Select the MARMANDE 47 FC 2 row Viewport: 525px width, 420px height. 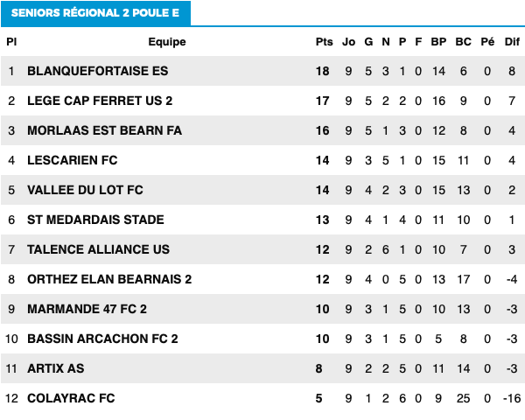pyautogui.click(x=262, y=309)
